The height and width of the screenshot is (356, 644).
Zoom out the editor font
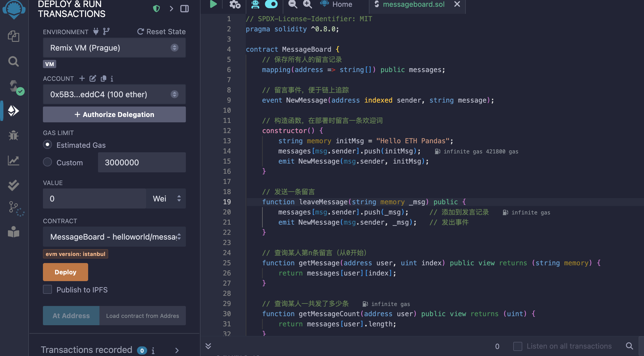click(x=293, y=4)
